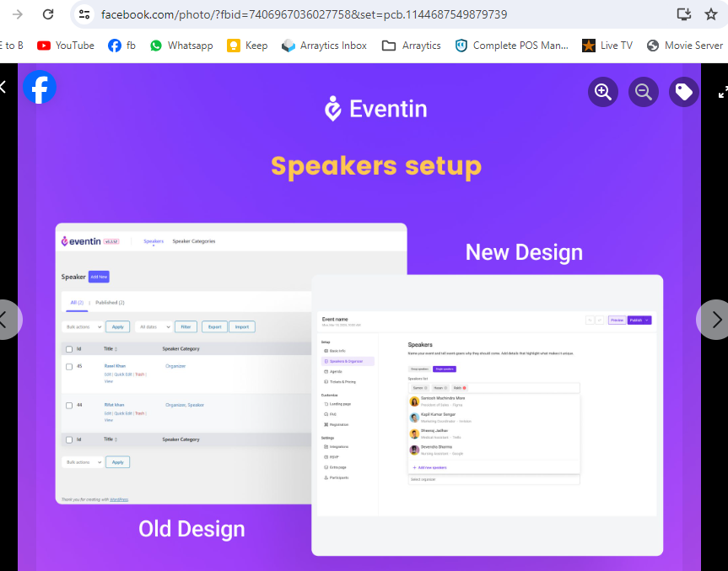Click the Filter button
The width and height of the screenshot is (728, 571).
[186, 326]
